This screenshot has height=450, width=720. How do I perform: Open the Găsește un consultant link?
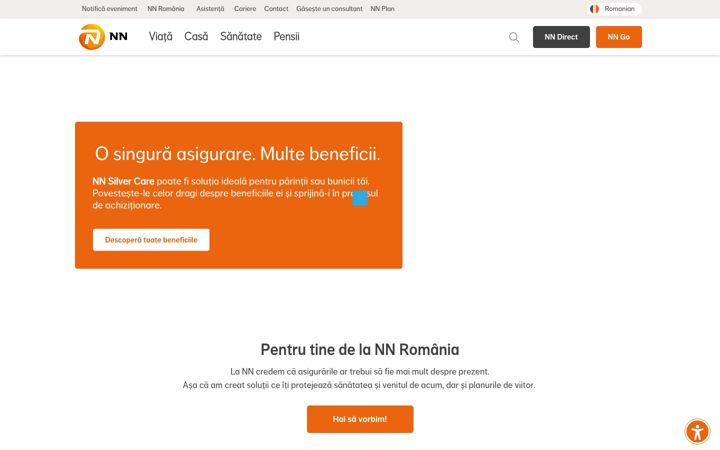pos(329,9)
